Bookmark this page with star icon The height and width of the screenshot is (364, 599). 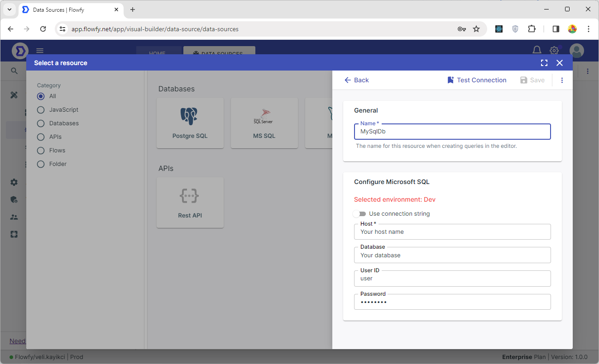click(x=476, y=29)
